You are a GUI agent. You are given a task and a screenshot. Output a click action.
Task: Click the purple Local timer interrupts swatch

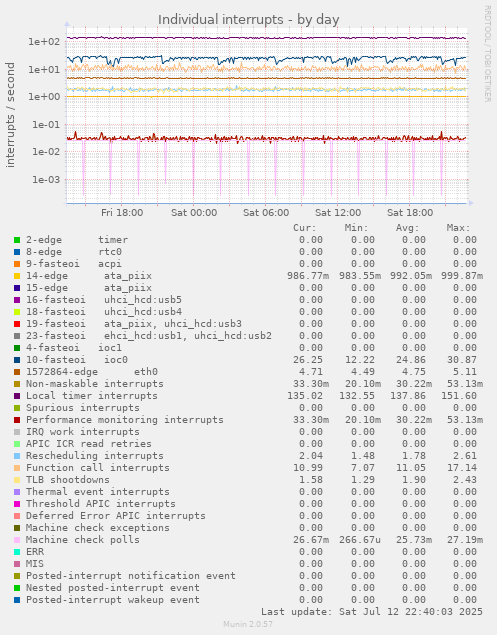(x=17, y=396)
